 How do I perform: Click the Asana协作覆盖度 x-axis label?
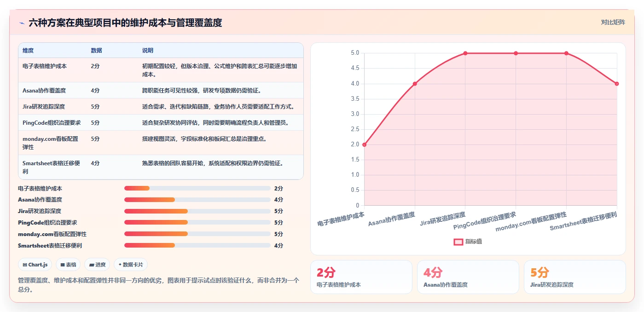(392, 219)
